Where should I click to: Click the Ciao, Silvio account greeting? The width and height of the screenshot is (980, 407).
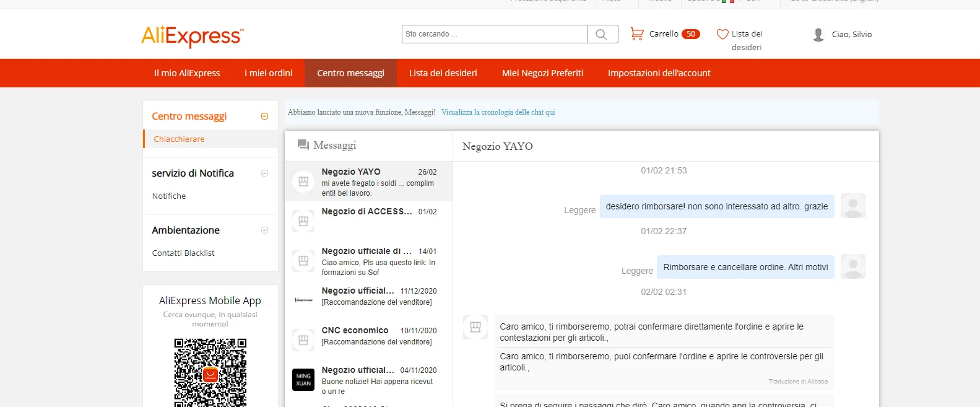click(x=852, y=35)
